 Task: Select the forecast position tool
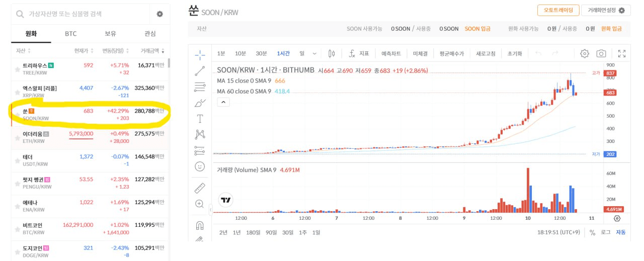(x=200, y=150)
